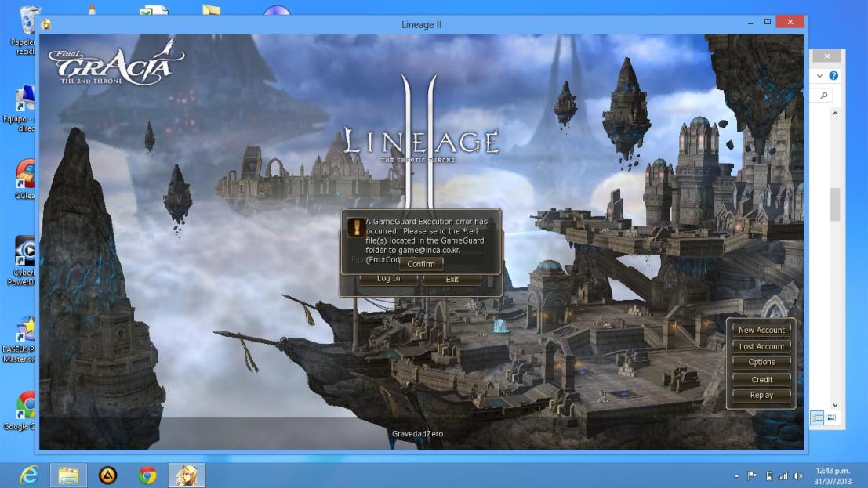Minimize the Lineage II window
868x488 pixels.
coord(750,23)
